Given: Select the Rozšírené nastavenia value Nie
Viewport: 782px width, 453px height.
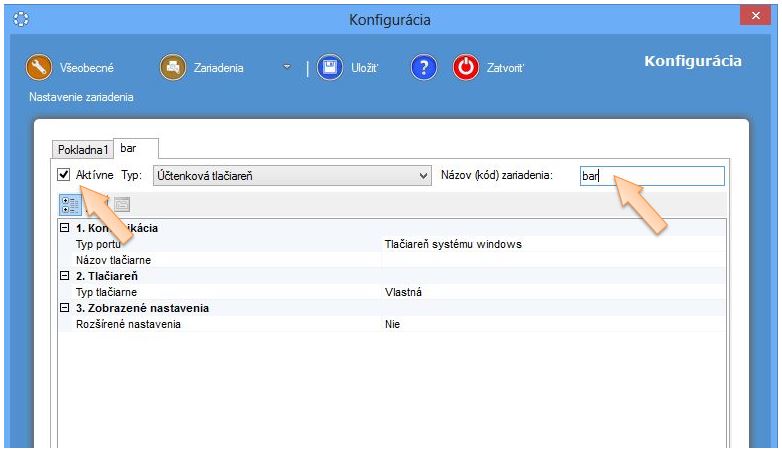Looking at the screenshot, I should click(x=392, y=324).
